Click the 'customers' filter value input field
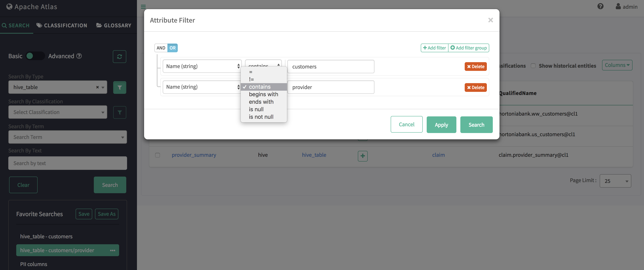Screen dimensions: 644x270 click(331, 67)
